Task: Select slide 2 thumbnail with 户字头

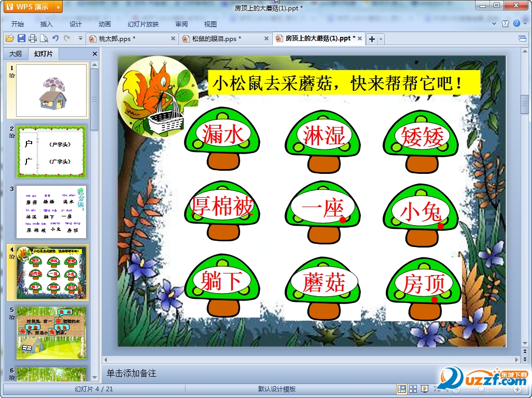Action: [51, 152]
